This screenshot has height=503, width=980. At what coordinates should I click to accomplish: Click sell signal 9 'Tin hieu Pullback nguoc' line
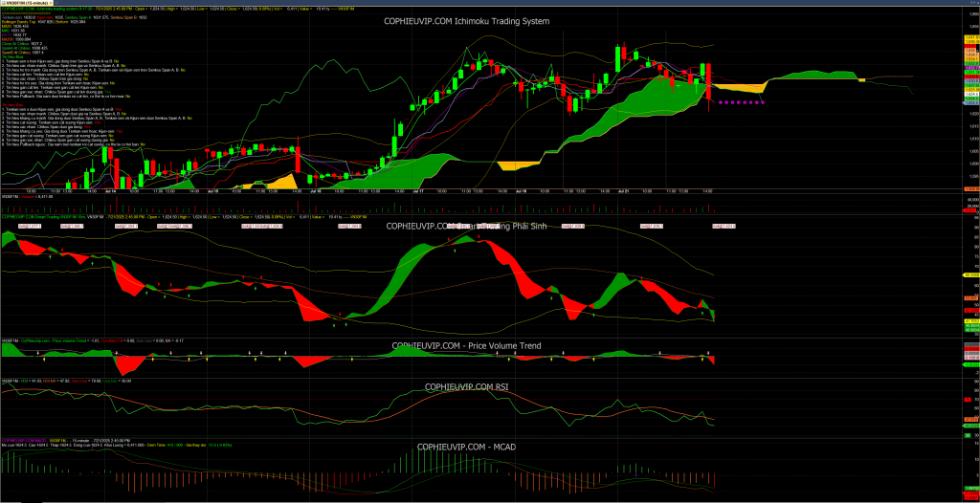click(73, 144)
